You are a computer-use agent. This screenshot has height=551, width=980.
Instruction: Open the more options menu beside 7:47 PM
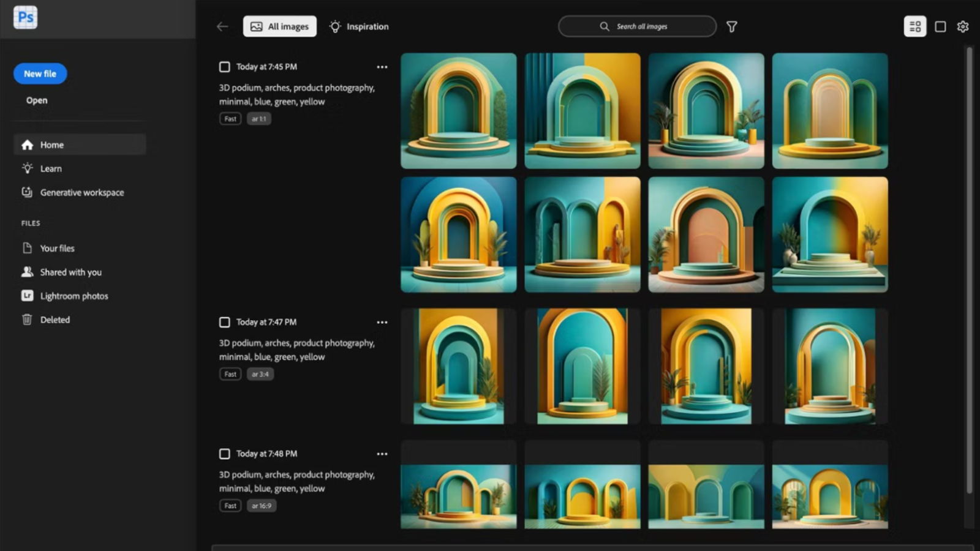(382, 322)
